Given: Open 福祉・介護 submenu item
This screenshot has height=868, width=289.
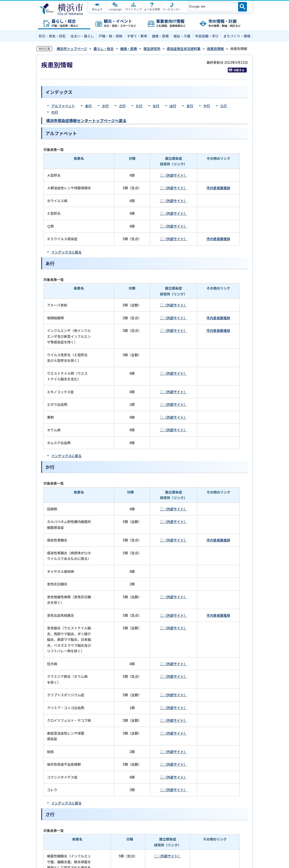Looking at the screenshot, I should click(x=182, y=36).
